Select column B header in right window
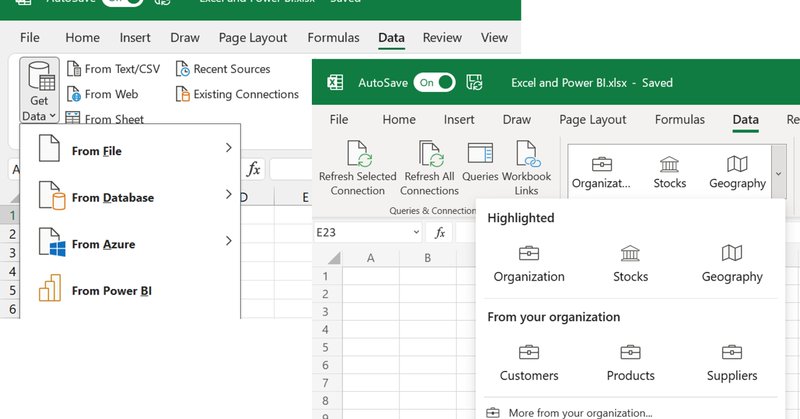 [428, 258]
